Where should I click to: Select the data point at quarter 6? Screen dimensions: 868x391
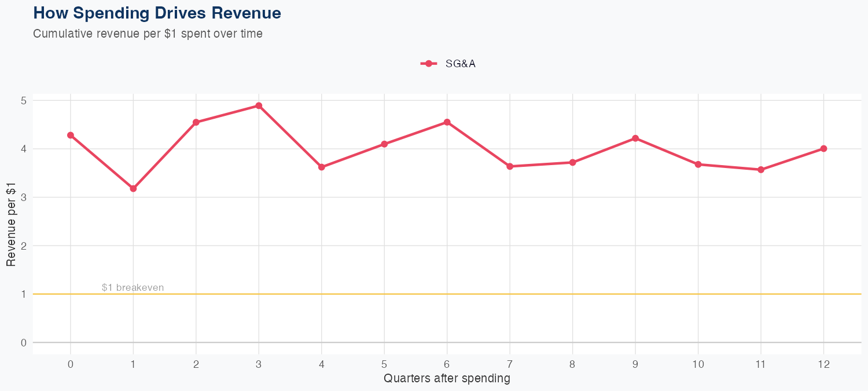447,122
